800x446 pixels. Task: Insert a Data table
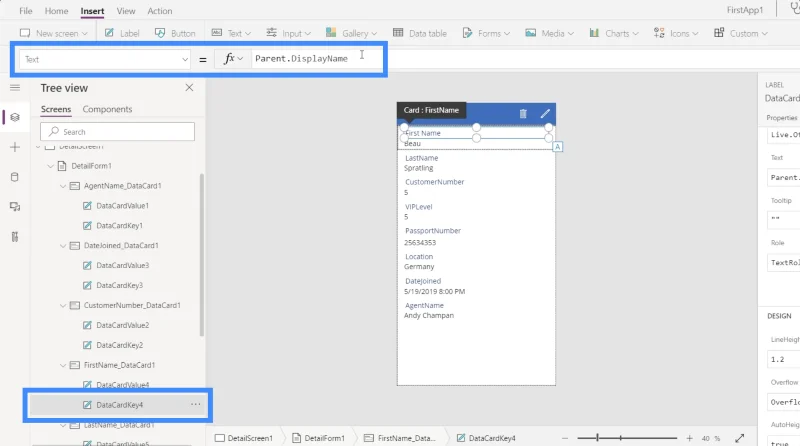pos(420,33)
